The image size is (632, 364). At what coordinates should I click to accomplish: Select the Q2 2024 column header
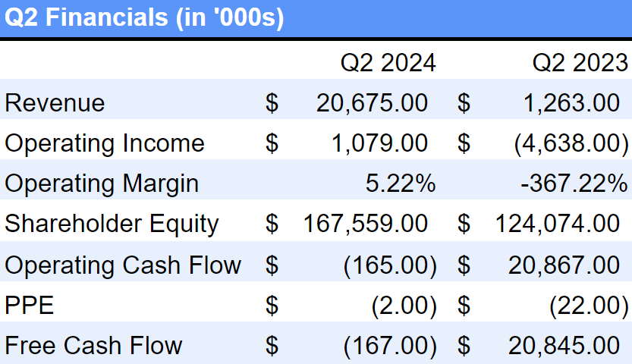tap(388, 62)
